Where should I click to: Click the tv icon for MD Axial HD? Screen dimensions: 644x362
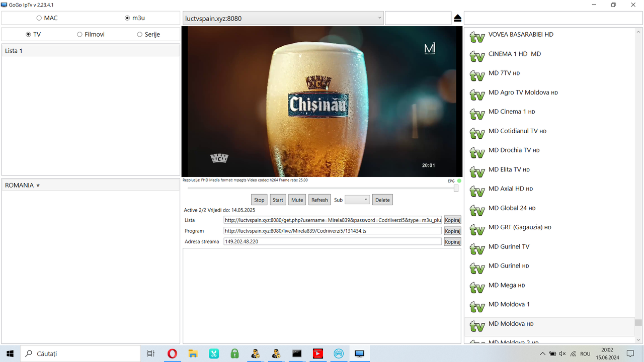pyautogui.click(x=477, y=192)
